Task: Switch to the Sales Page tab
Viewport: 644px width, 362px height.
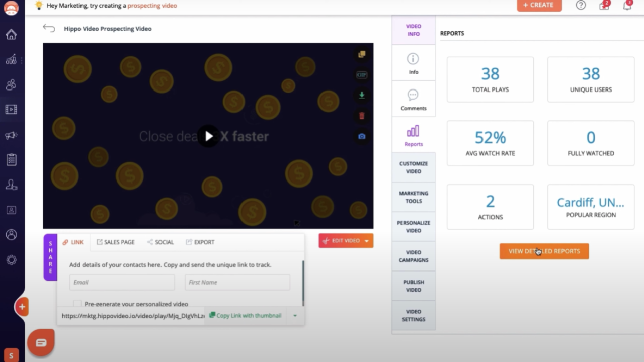Action: [116, 242]
